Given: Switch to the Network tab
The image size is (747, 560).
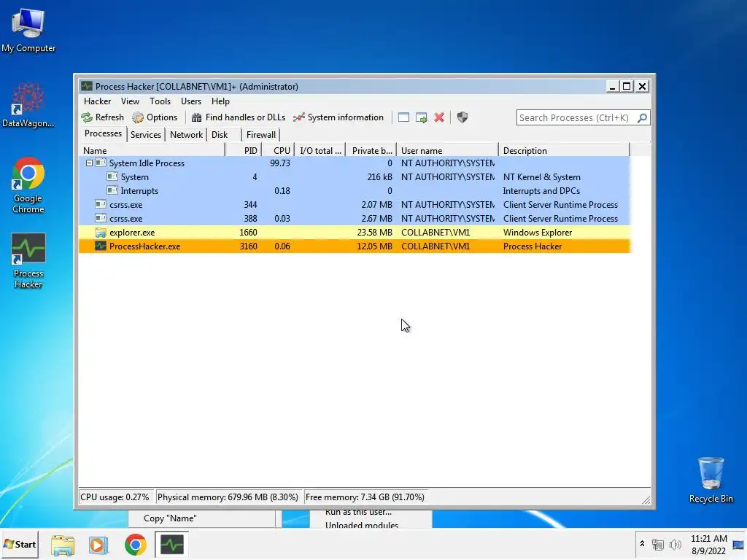Looking at the screenshot, I should coord(186,135).
